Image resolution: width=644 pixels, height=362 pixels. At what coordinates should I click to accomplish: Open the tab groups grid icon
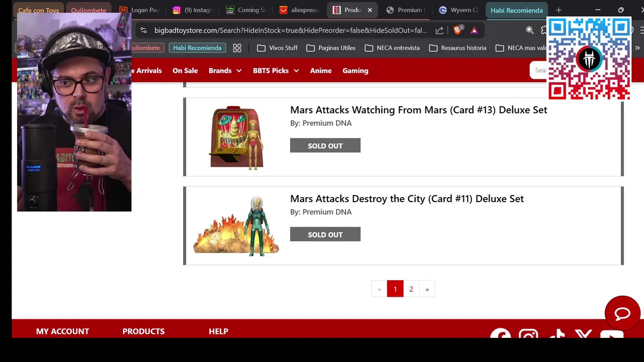pos(237,48)
